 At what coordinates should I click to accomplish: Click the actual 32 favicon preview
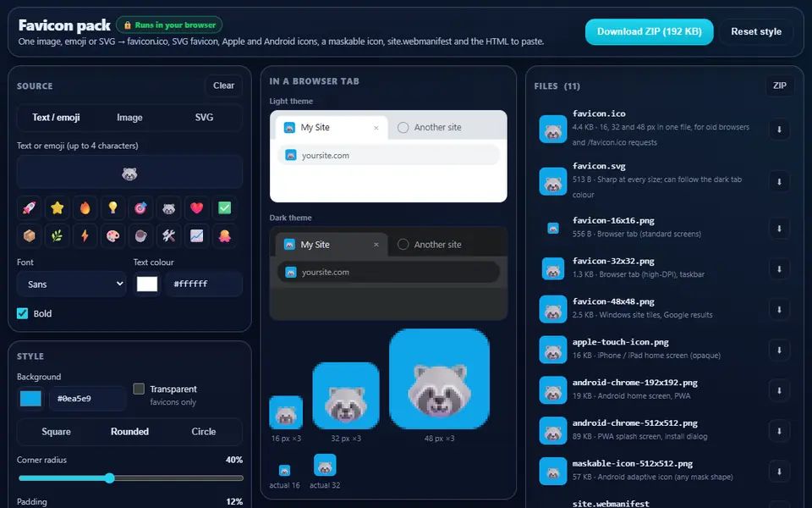[325, 465]
